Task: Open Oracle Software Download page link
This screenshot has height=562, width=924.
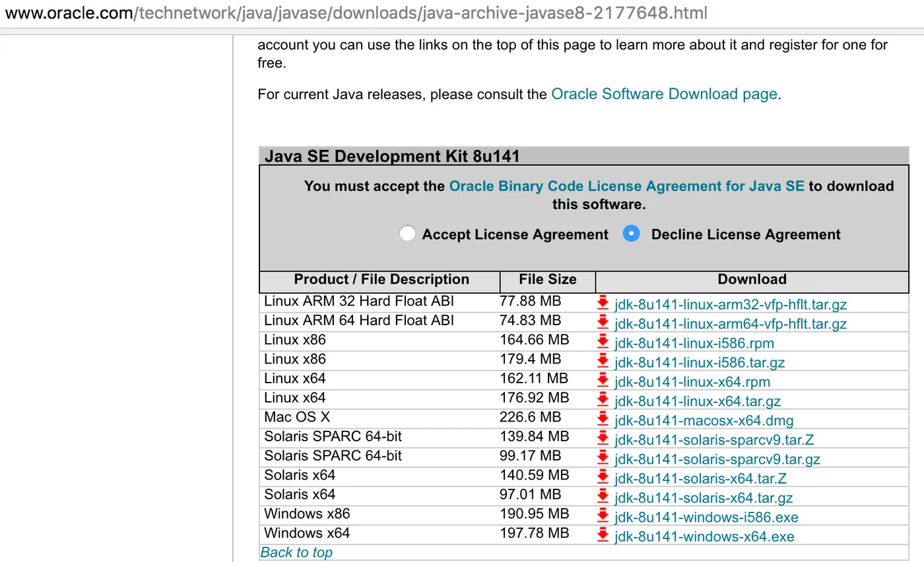Action: [664, 94]
